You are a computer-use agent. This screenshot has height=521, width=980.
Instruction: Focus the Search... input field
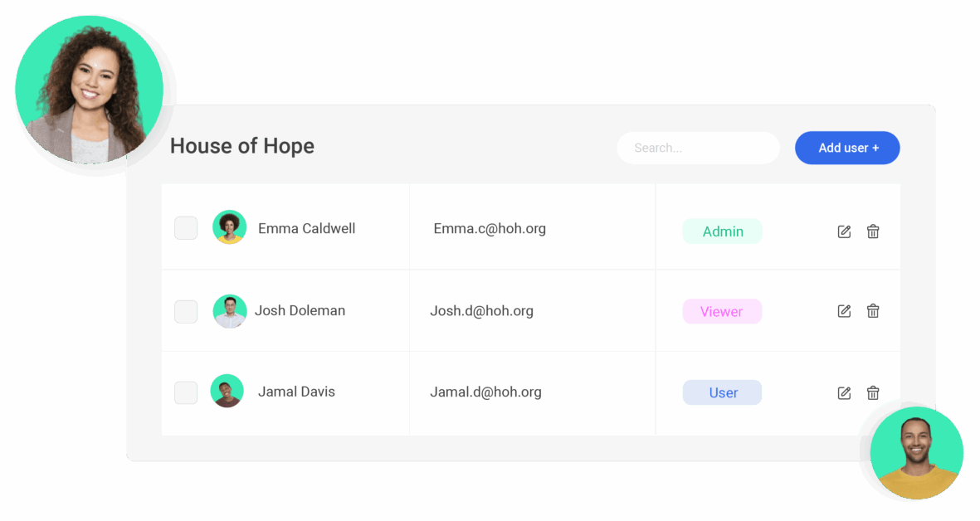click(x=698, y=148)
